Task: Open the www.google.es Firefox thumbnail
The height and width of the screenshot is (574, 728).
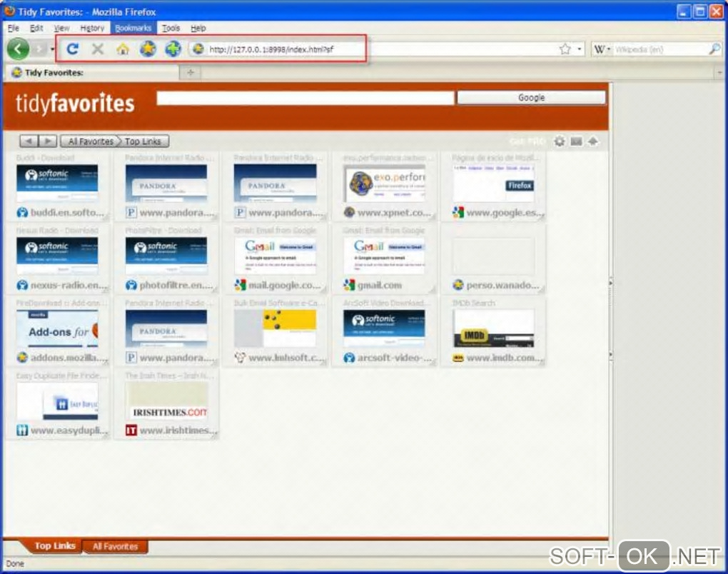Action: click(x=493, y=184)
